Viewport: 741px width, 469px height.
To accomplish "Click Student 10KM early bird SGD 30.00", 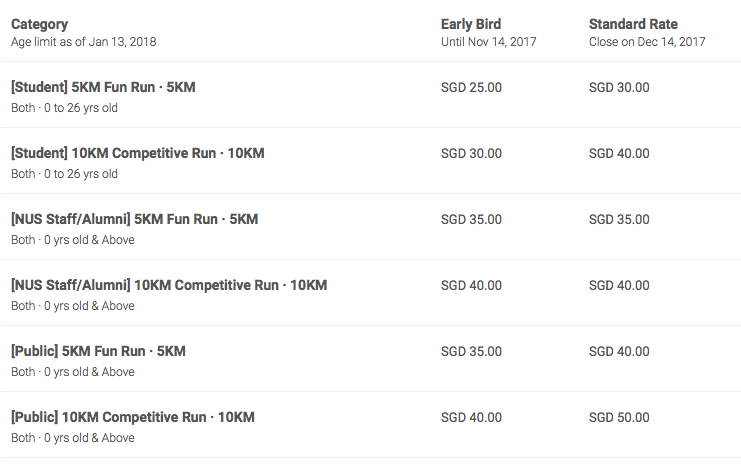I will tap(471, 154).
